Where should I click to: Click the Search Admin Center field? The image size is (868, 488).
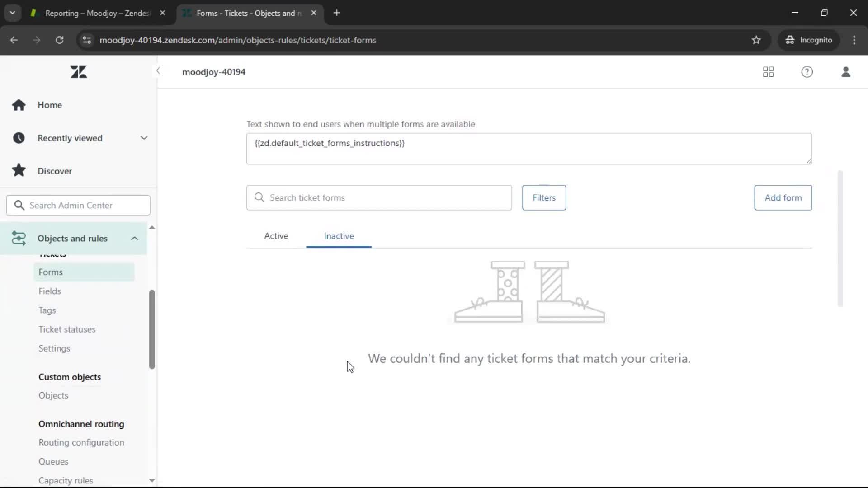click(x=78, y=206)
